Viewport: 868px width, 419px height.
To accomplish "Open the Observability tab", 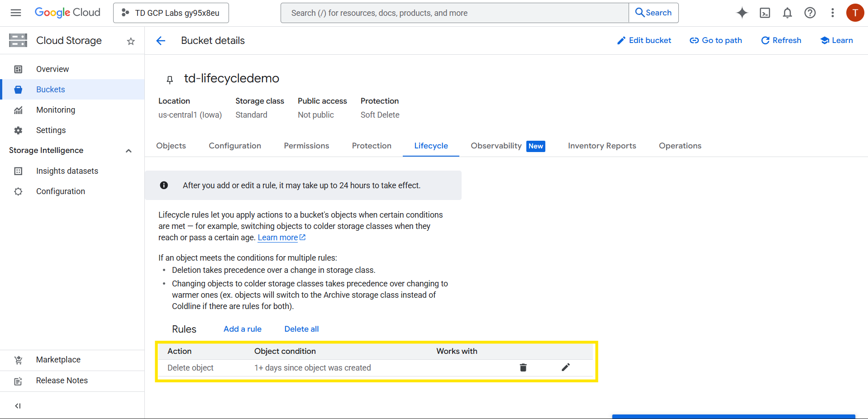I will pos(496,146).
